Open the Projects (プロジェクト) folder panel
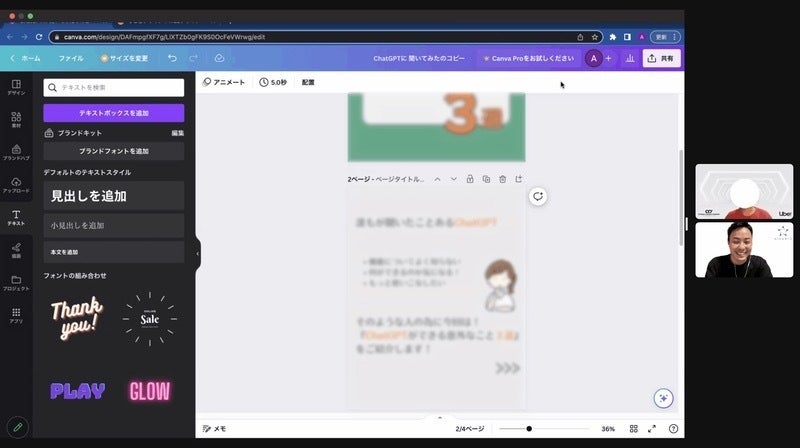The image size is (800, 448). coord(16,282)
